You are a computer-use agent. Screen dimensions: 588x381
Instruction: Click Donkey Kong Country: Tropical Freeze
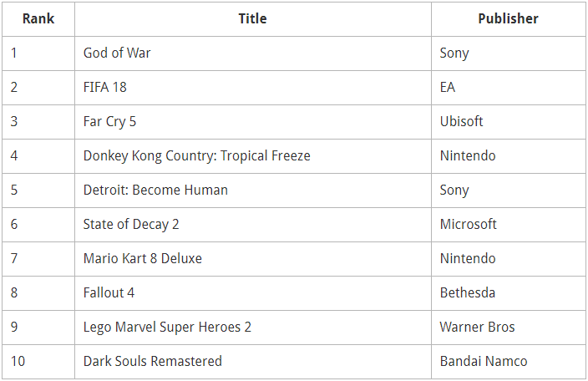coord(197,156)
